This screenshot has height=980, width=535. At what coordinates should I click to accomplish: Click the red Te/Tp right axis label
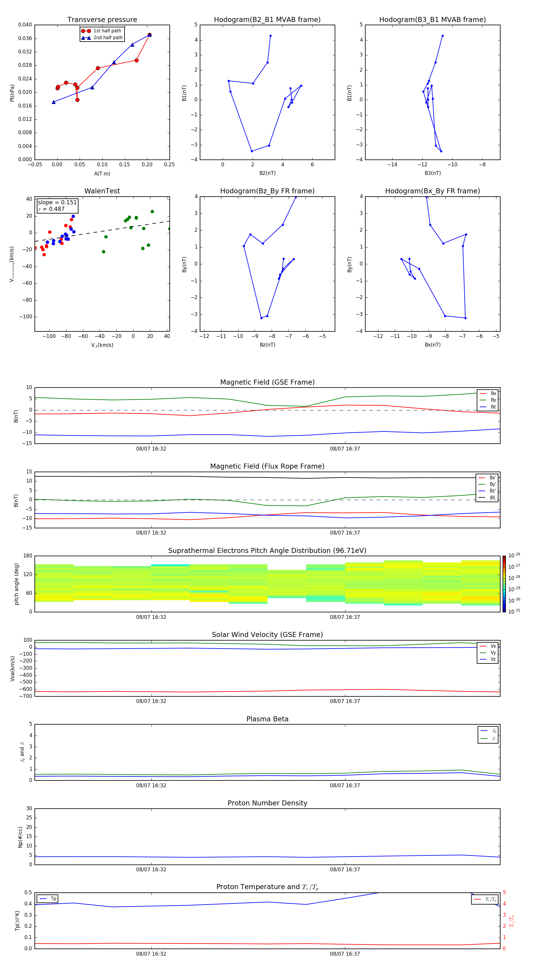[x=512, y=921]
